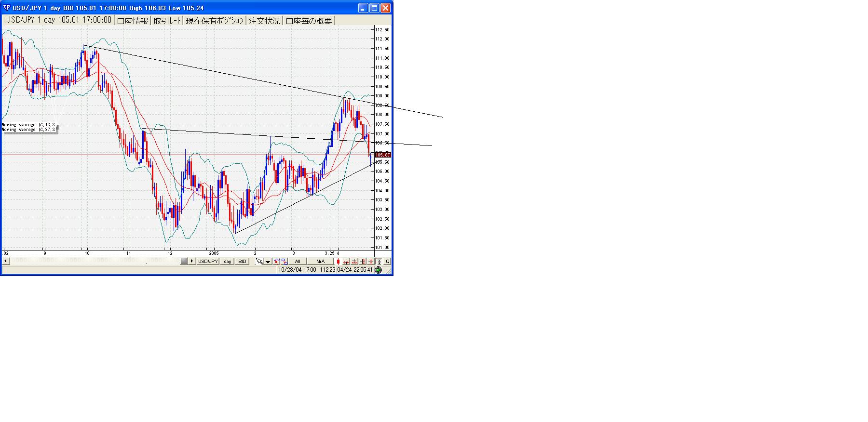This screenshot has width=868, height=422.
Task: Open the 現在保有ポジション tab
Action: [x=215, y=21]
